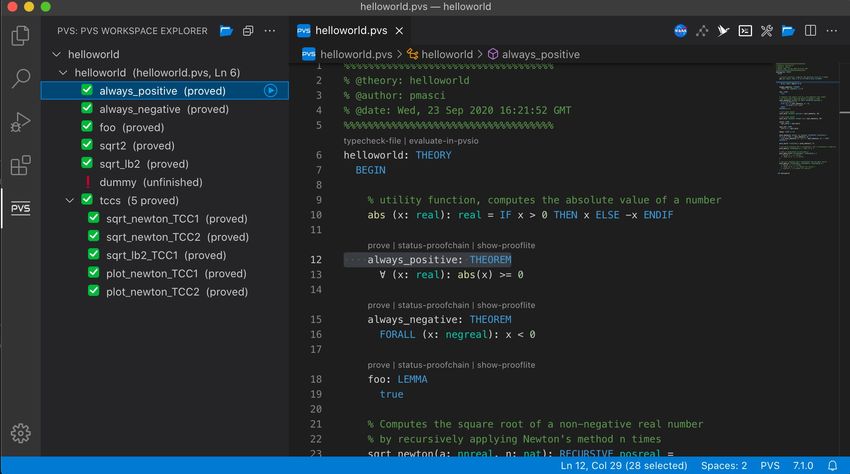Click green check beside sqrt_newton_TCC1

93,218
